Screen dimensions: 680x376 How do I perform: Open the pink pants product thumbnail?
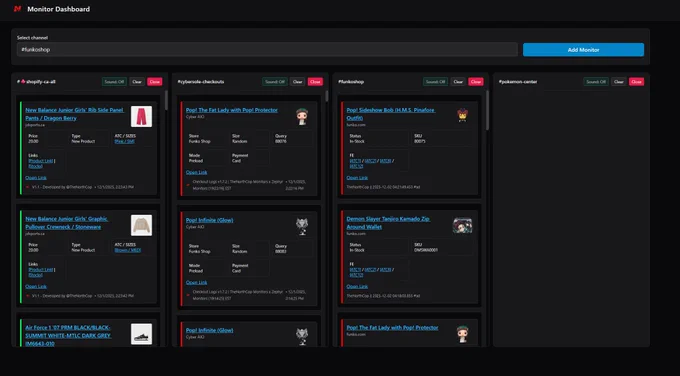pyautogui.click(x=141, y=116)
